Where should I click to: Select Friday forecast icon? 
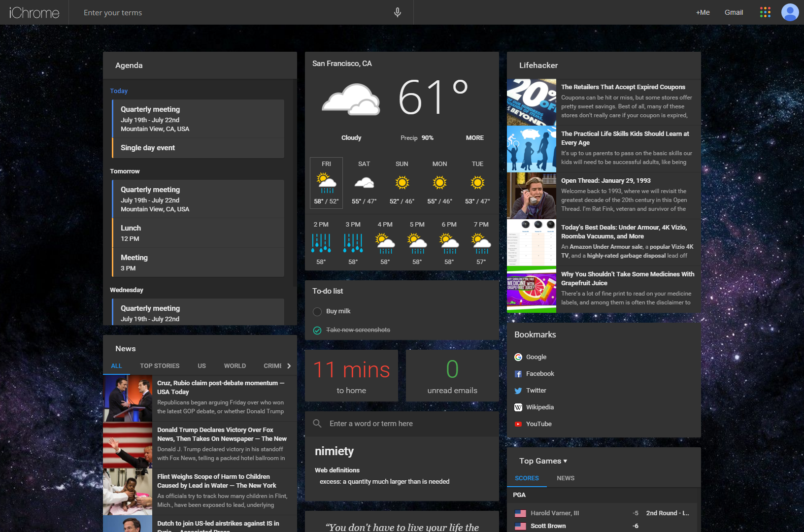tap(326, 183)
